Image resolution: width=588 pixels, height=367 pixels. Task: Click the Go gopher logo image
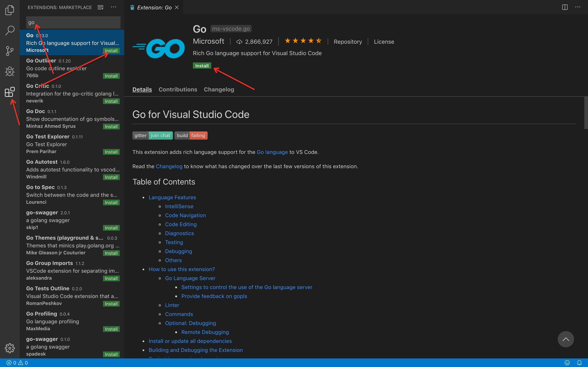(159, 49)
